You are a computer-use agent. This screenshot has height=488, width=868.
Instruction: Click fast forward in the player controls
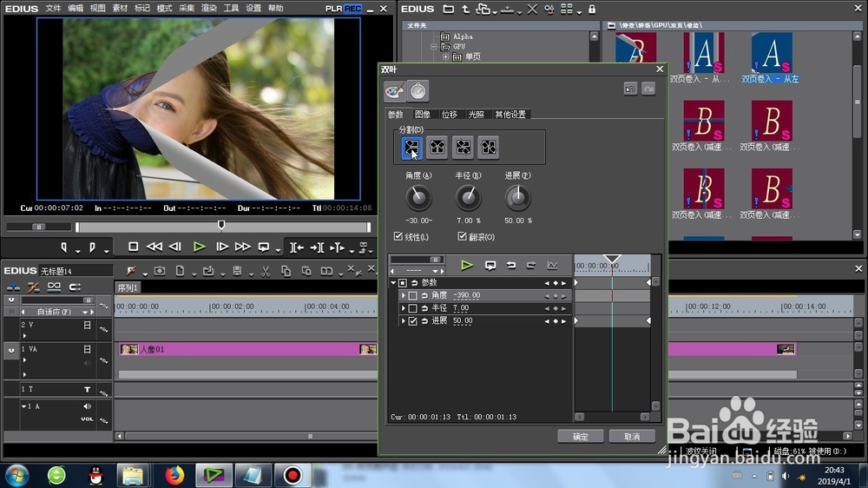(x=242, y=247)
